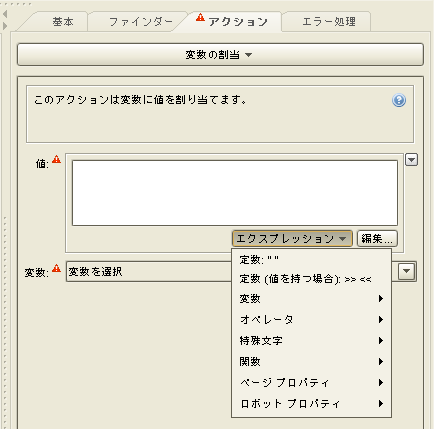Viewport: 434px width, 429px height.
Task: Open the 関数 submenu
Action: (x=311, y=362)
